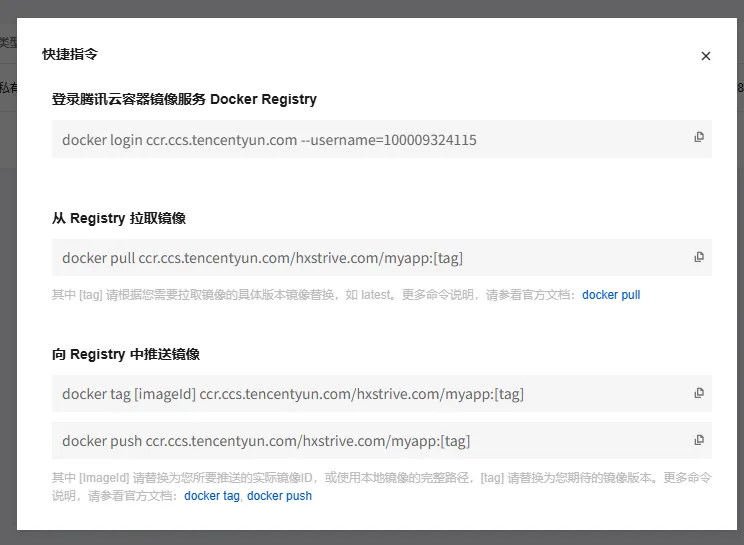
Task: Click the 快捷指令 dialog title
Action: 70,54
